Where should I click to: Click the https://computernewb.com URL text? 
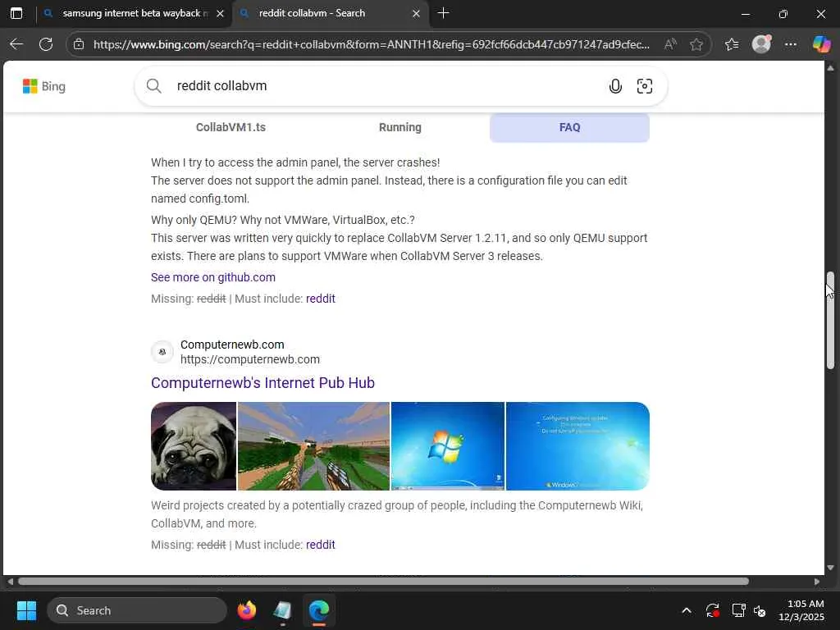click(250, 359)
